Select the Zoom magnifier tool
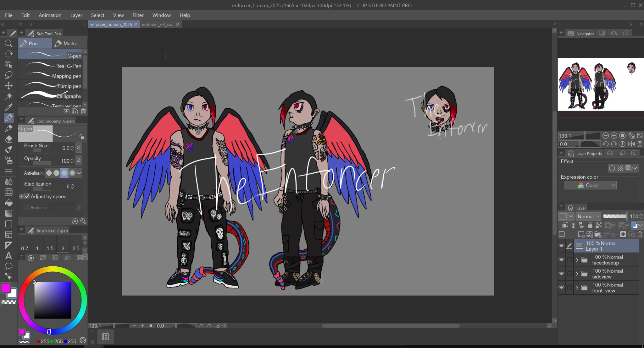This screenshot has height=348, width=644. [x=8, y=43]
